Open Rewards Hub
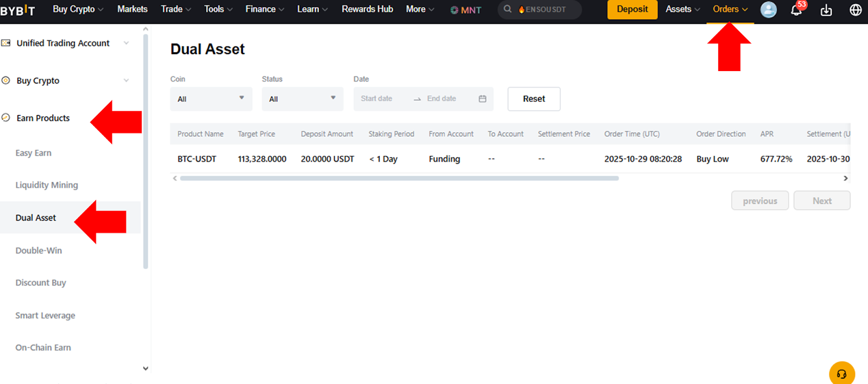Screen dimensions: 868x384 367,9
